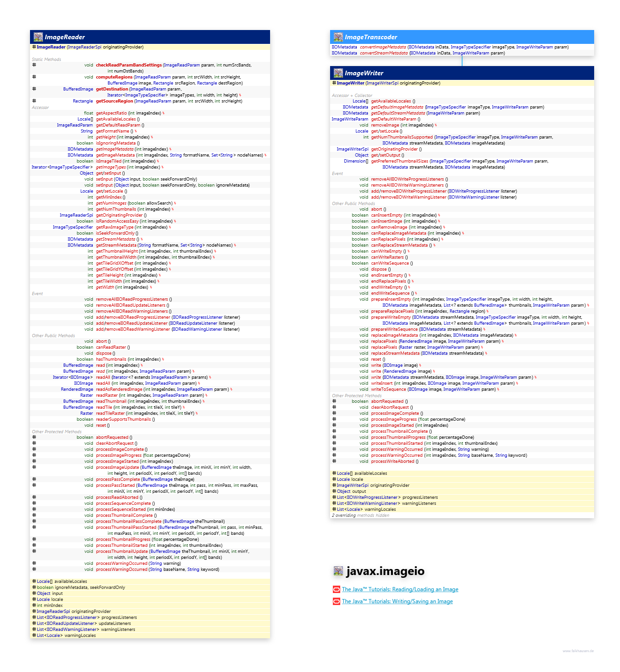Click the getThumbnailHeight method
The image size is (620, 672).
[x=117, y=251]
